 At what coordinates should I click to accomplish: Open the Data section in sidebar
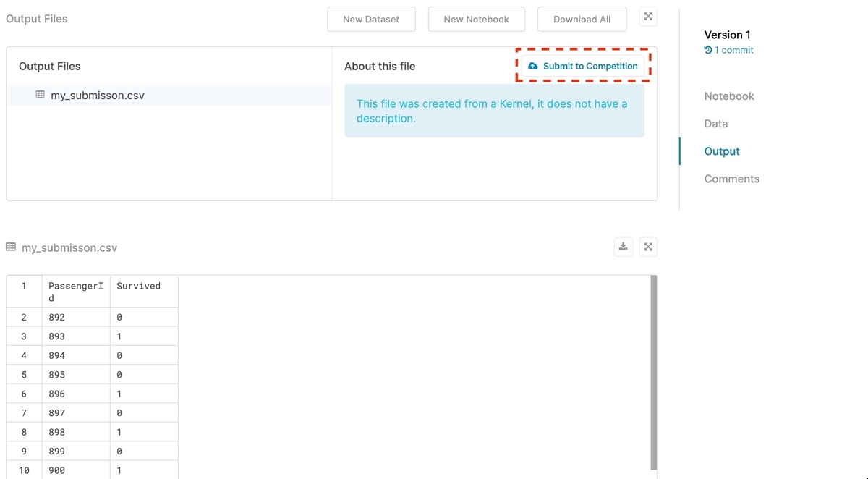(x=715, y=124)
